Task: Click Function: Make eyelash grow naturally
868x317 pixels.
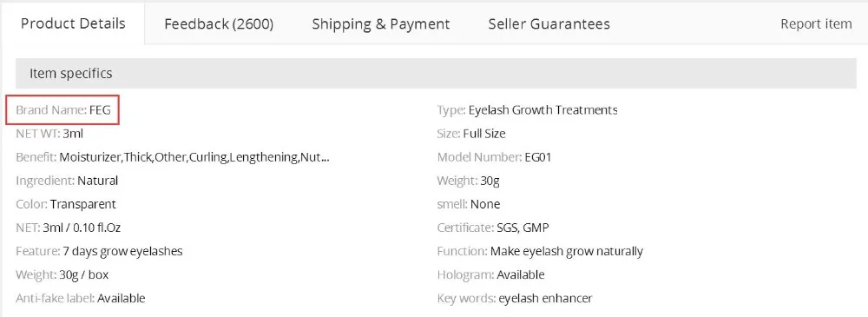Action: tap(540, 251)
